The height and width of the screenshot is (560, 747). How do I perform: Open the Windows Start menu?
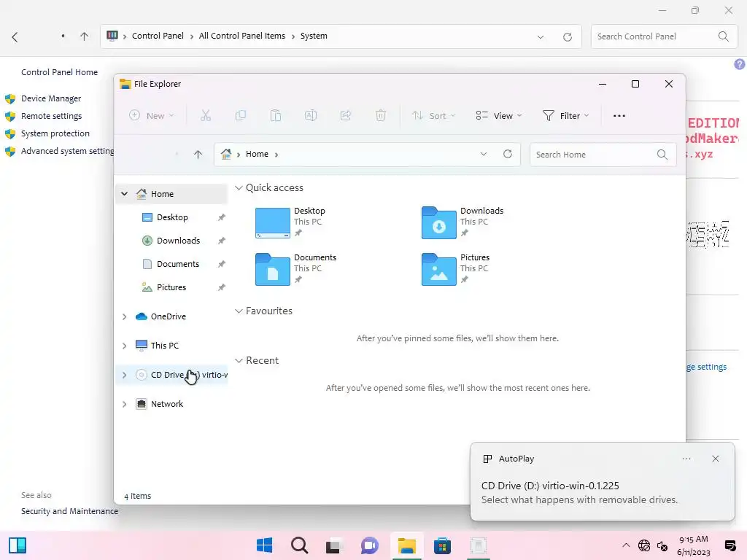264,545
